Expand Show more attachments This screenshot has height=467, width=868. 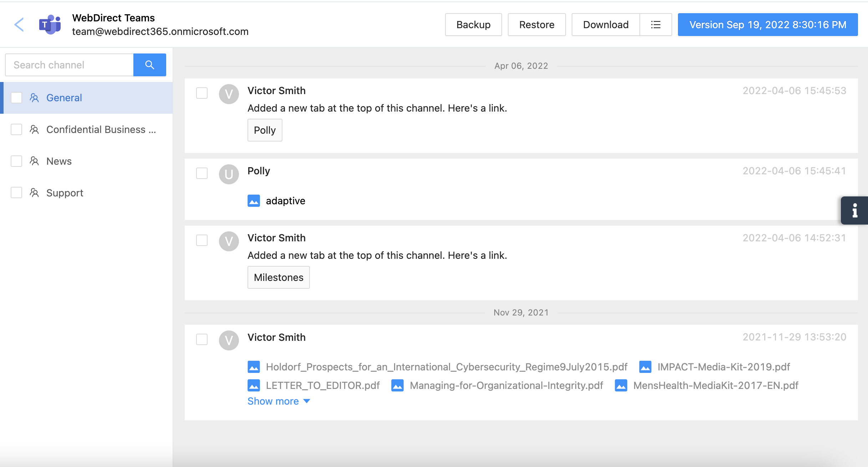[x=279, y=401]
